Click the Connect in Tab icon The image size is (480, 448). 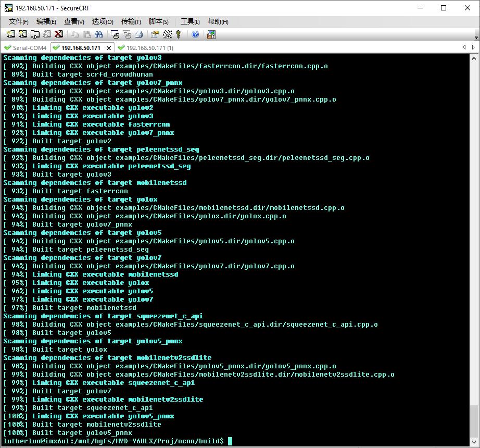pos(35,34)
